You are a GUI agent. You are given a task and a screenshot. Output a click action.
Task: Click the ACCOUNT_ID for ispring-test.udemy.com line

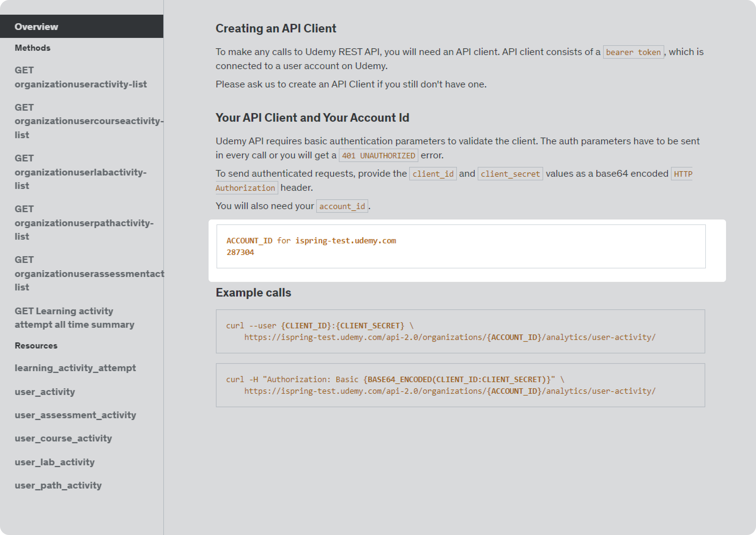pos(311,241)
